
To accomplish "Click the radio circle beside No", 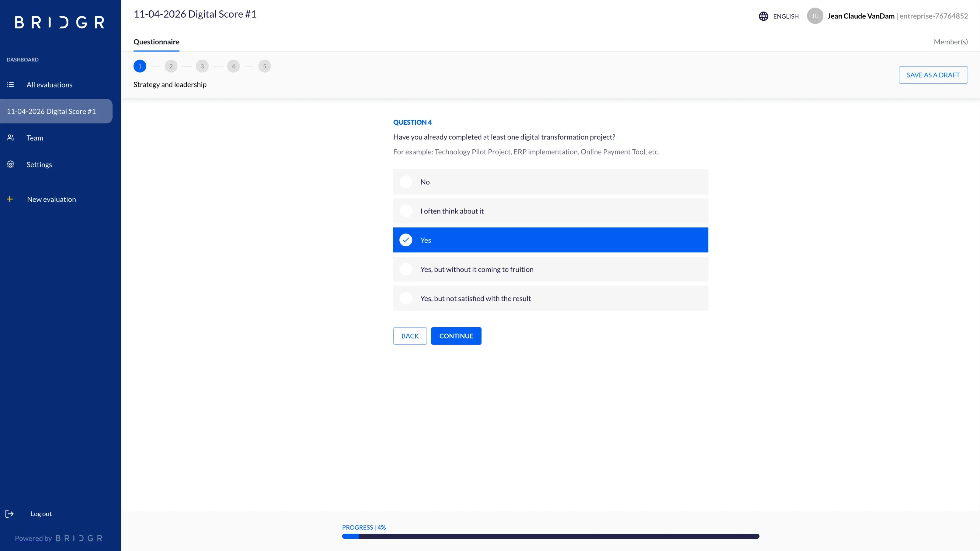I will 405,182.
